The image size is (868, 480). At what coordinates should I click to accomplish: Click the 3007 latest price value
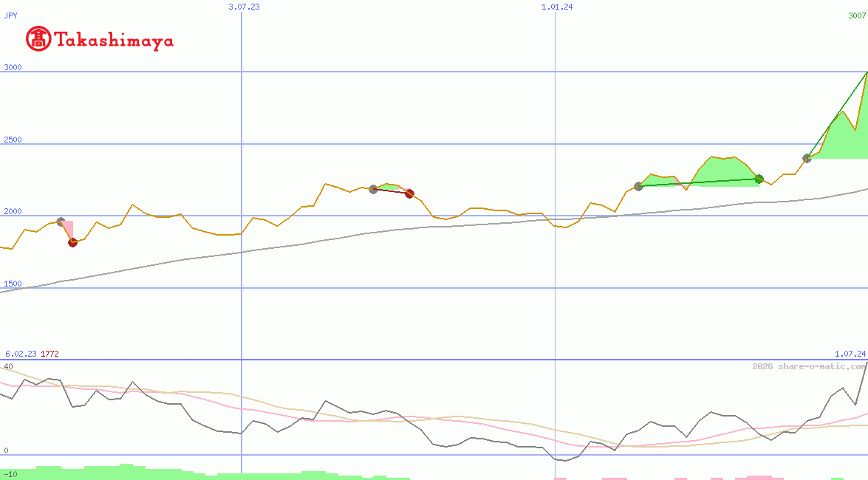click(857, 16)
